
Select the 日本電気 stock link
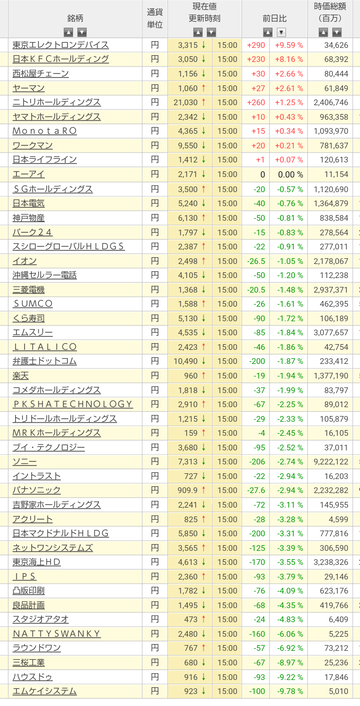[x=28, y=204]
